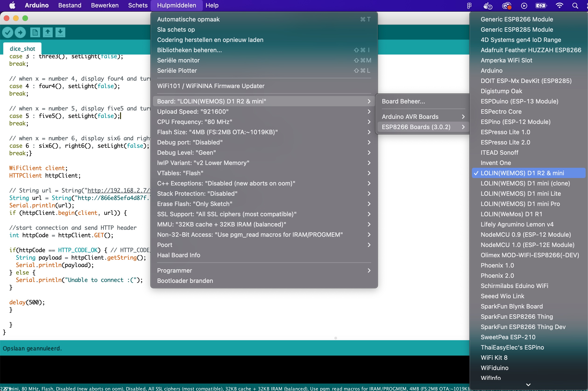Click the battery charging status icon
The width and height of the screenshot is (588, 391).
(x=541, y=6)
